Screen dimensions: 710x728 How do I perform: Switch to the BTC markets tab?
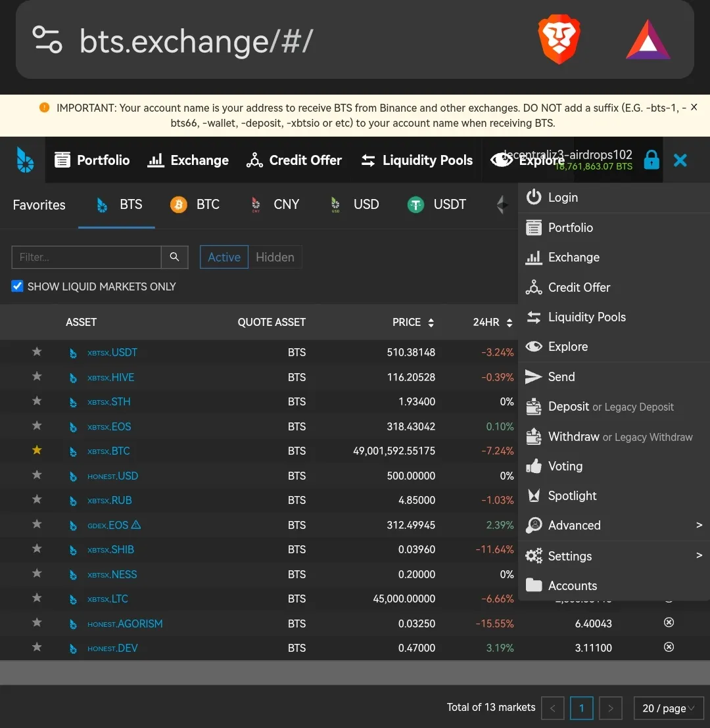pos(195,204)
